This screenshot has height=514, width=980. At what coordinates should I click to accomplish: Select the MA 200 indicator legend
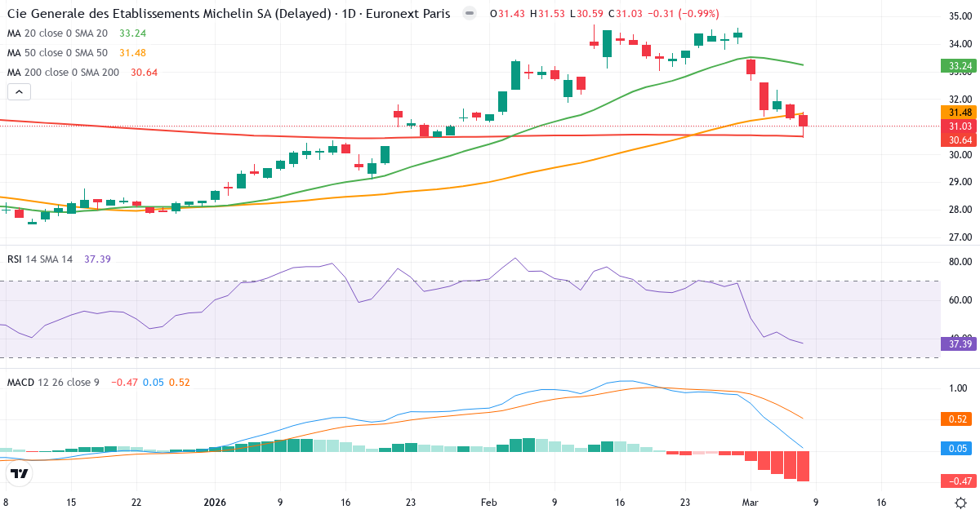pos(63,73)
